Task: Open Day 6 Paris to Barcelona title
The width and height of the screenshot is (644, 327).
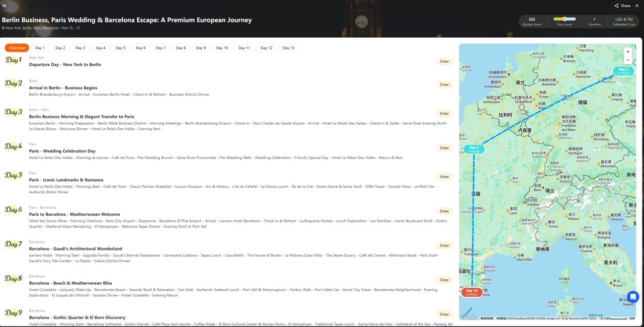Action: (x=74, y=214)
